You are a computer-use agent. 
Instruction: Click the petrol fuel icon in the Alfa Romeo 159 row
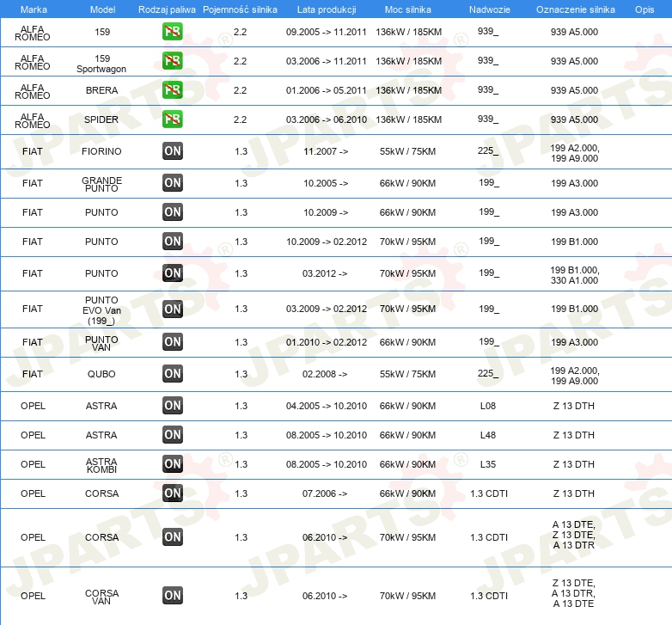[172, 31]
